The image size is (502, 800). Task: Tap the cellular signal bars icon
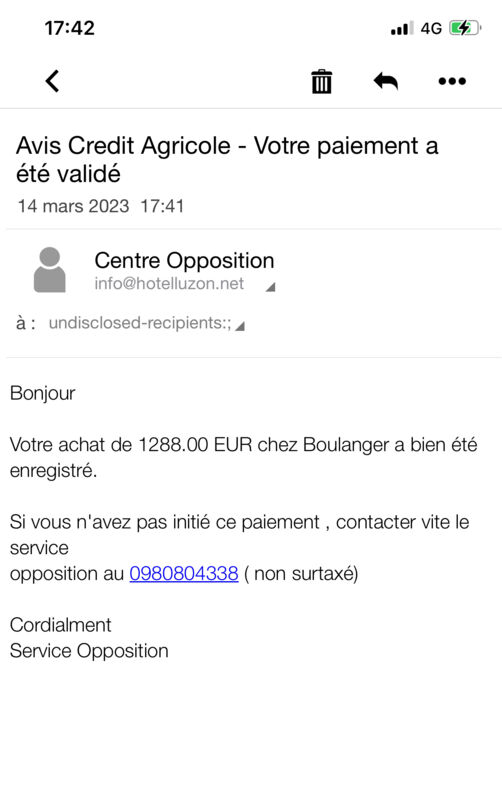tap(402, 29)
